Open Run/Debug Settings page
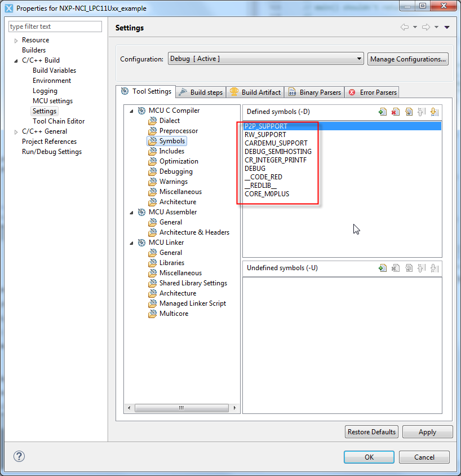The width and height of the screenshot is (461, 476). pos(52,152)
